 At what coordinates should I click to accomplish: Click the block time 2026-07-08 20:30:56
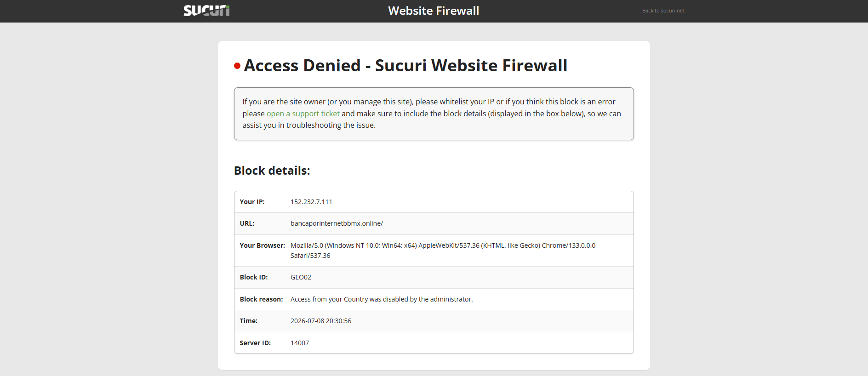tap(321, 321)
